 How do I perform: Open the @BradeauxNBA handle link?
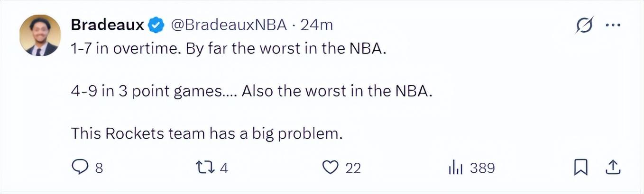tap(229, 25)
